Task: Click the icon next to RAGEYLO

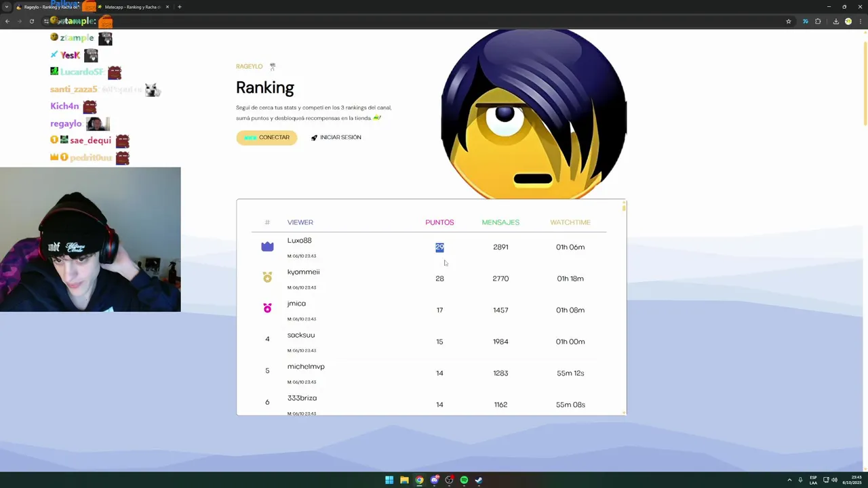Action: click(x=273, y=66)
